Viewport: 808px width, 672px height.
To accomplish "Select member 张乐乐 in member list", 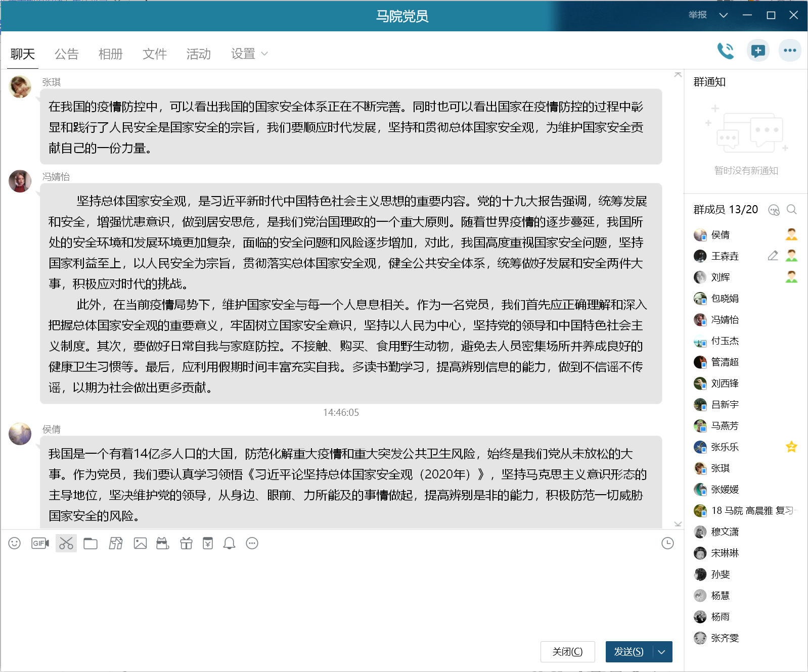I will pyautogui.click(x=725, y=447).
